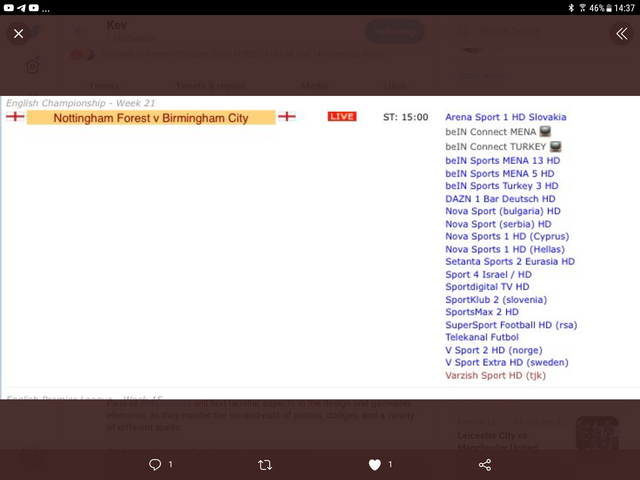Tap the retweet arrows icon
This screenshot has width=640, height=480.
tap(265, 464)
